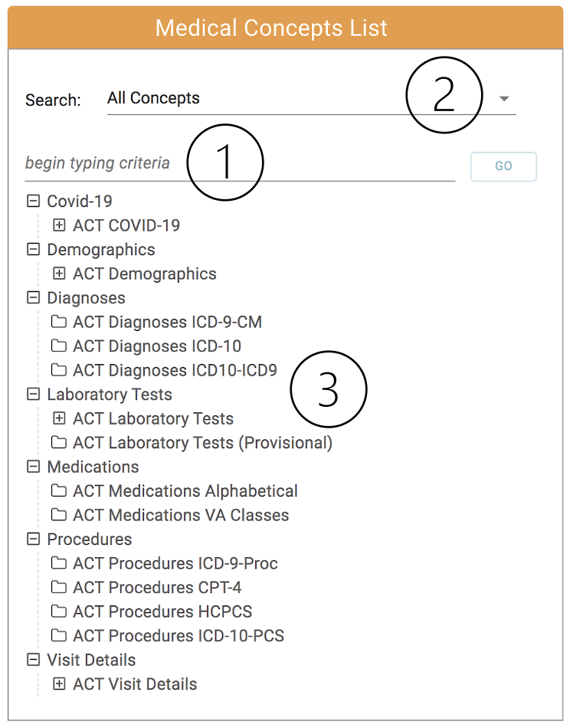The width and height of the screenshot is (570, 728).
Task: Click folder icon beside ACT Diagnoses ICD-10
Action: pos(59,346)
